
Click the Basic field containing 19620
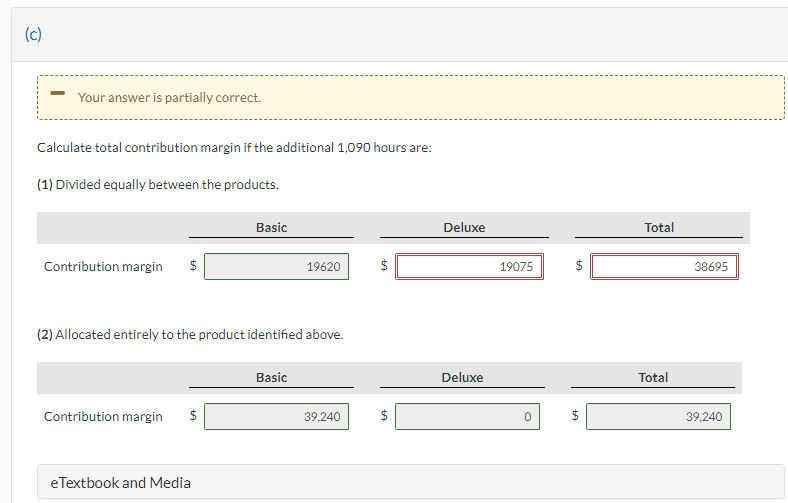pyautogui.click(x=277, y=266)
